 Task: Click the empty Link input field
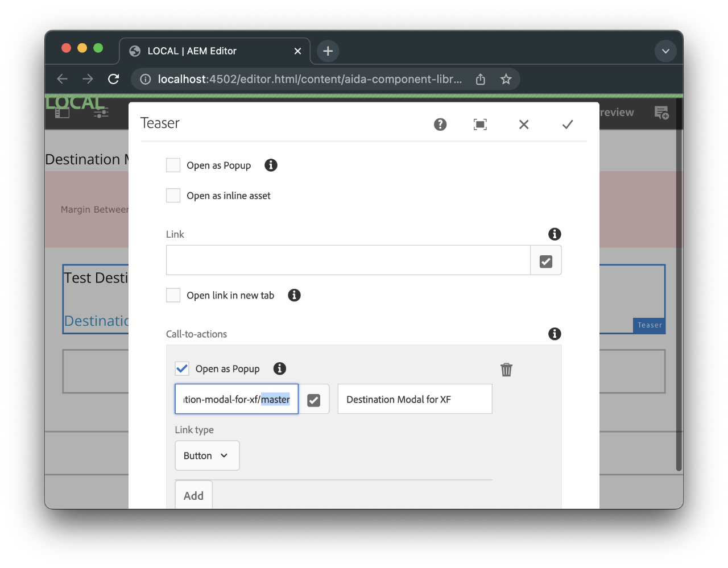pyautogui.click(x=348, y=260)
